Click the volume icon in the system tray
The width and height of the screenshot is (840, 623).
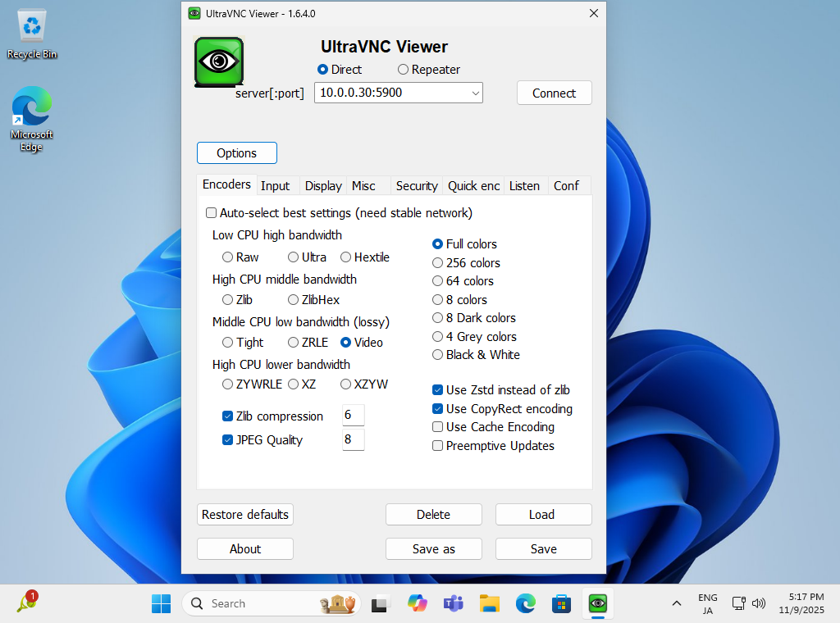pos(759,603)
